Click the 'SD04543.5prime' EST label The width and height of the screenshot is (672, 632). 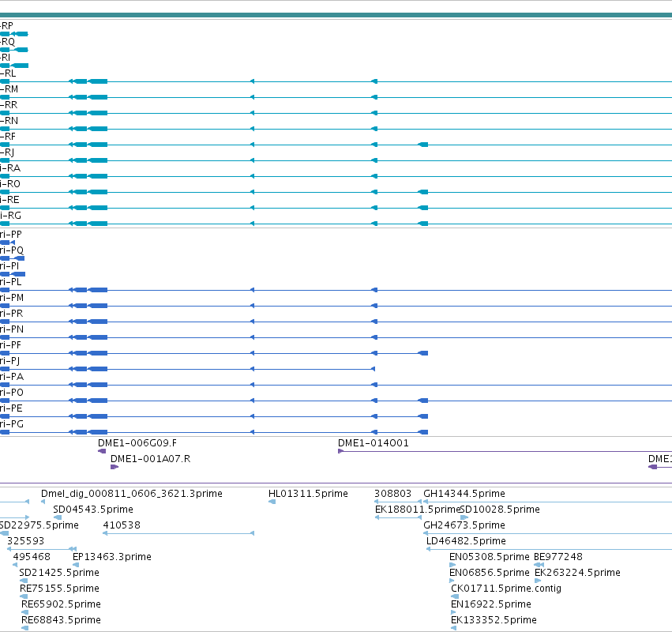(93, 510)
